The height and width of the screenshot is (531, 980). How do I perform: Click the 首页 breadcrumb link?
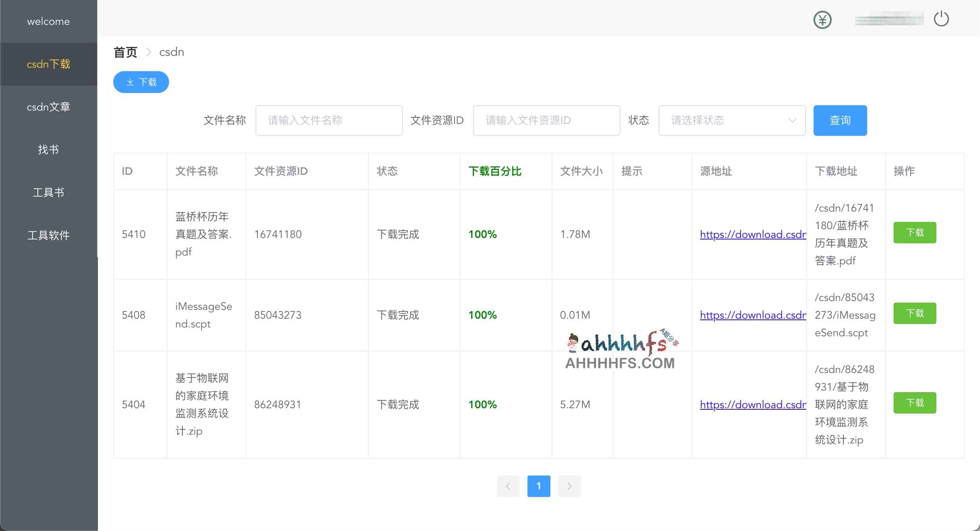tap(125, 52)
